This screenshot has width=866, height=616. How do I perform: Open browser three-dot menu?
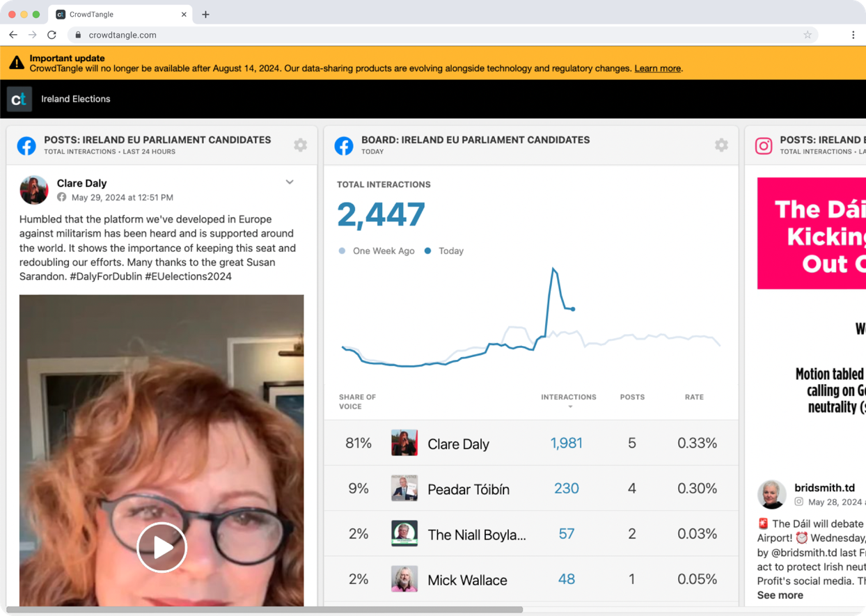(853, 35)
